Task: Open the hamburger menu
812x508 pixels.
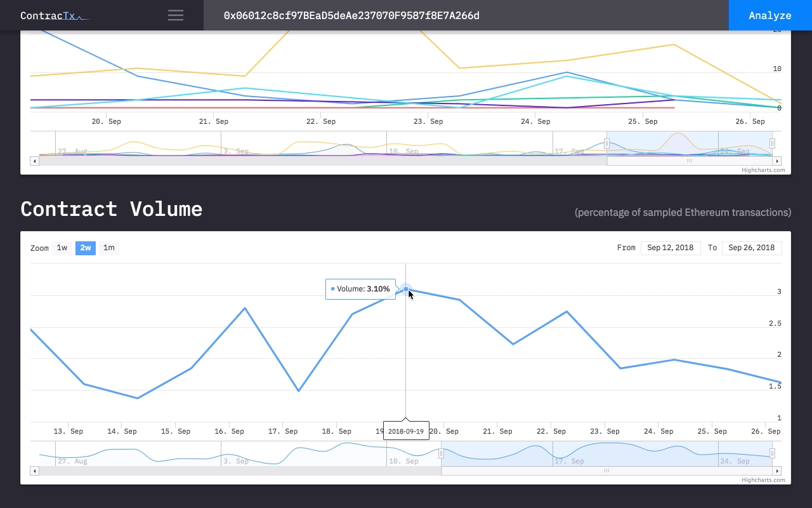Action: [x=176, y=15]
